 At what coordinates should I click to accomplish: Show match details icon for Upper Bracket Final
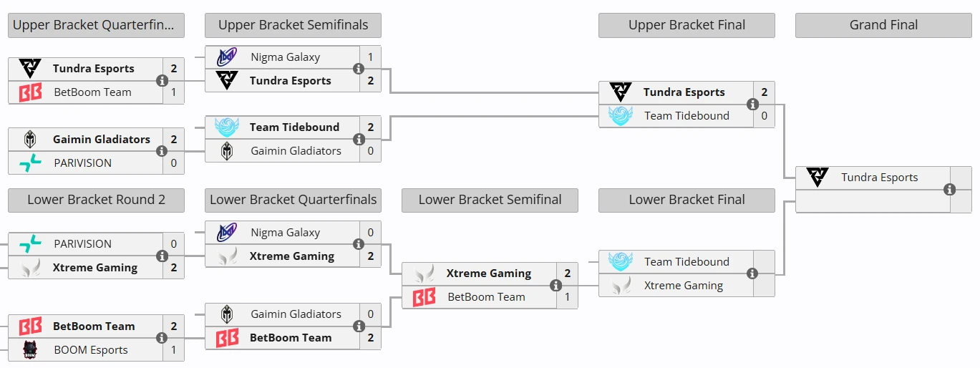pos(752,105)
